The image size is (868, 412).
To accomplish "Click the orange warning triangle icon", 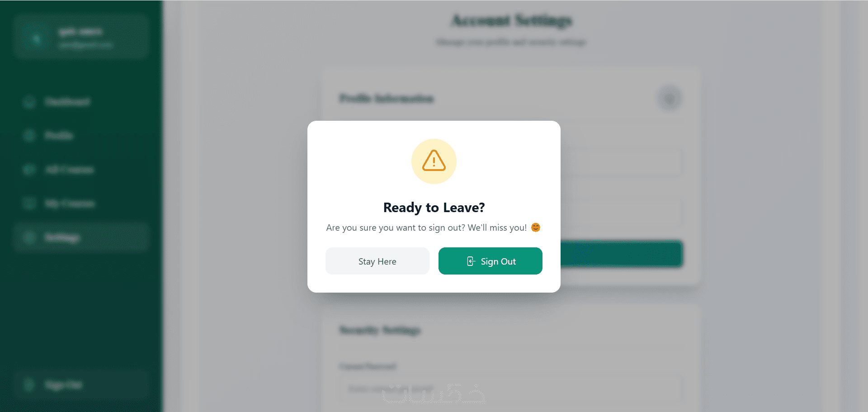I will click(434, 161).
